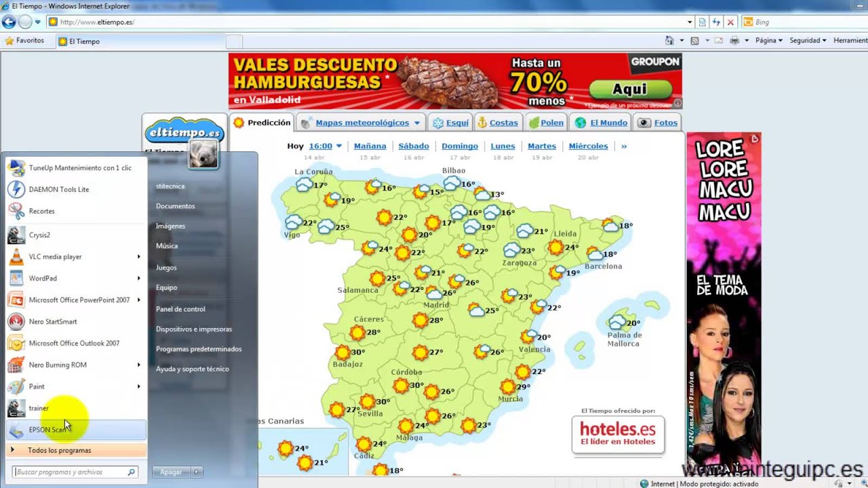Click the IE home page icon

point(669,41)
